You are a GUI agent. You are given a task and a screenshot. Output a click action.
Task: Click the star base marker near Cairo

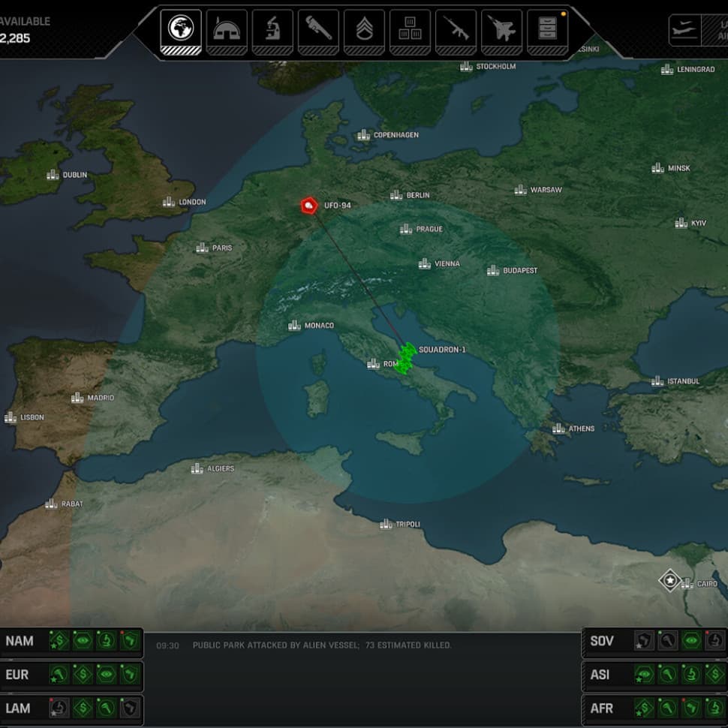[x=669, y=580]
